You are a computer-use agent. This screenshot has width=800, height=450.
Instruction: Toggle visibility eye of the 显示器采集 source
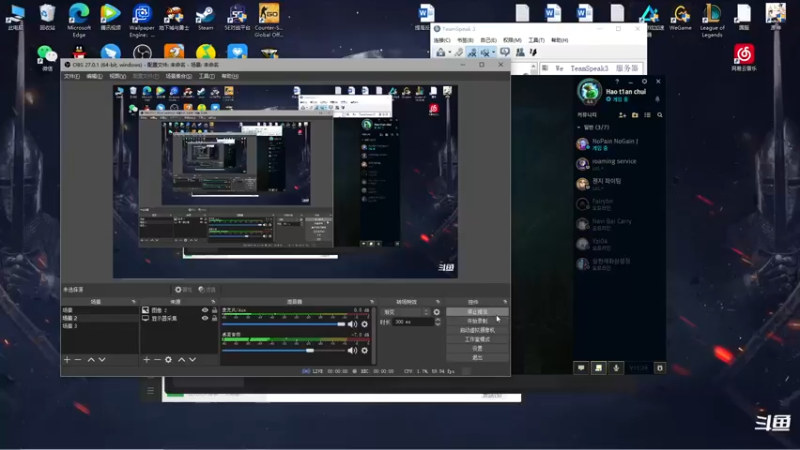[205, 318]
